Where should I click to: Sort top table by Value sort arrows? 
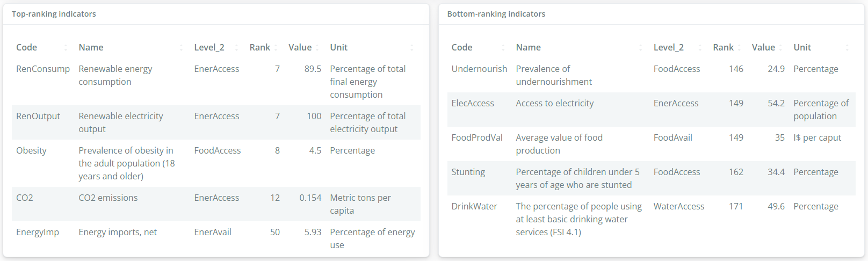coord(317,48)
